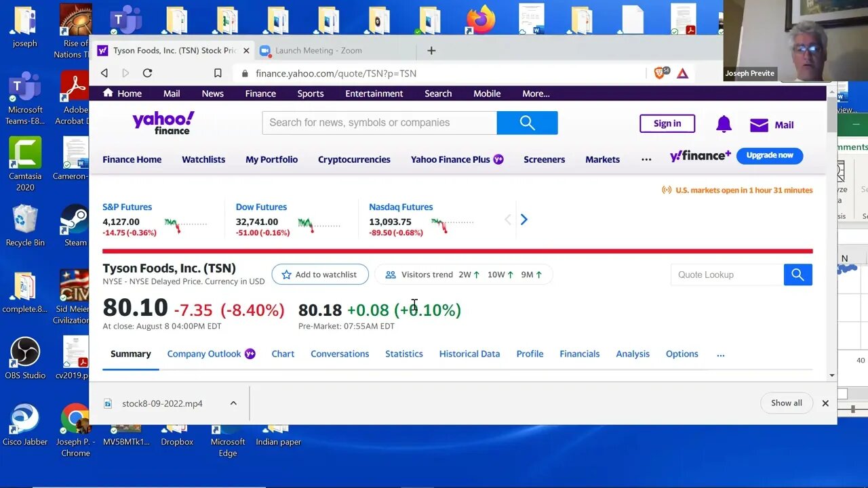Screen dimensions: 868x488
Task: Open Markets navigation menu
Action: click(x=602, y=159)
